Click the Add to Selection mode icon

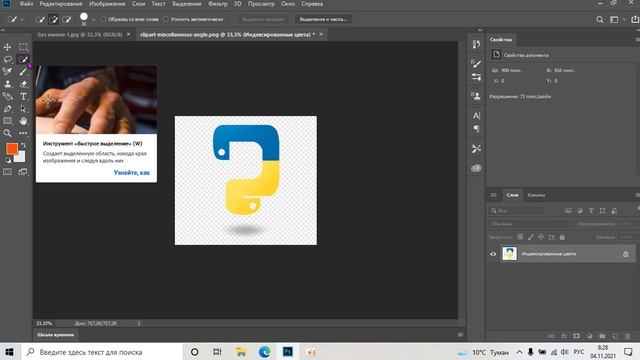(x=53, y=19)
